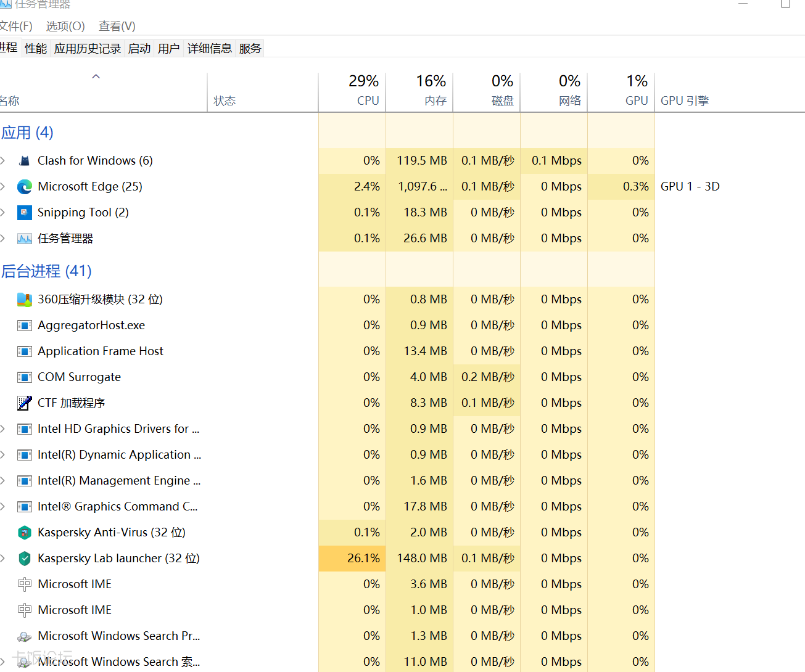Expand the Intel(R) Dynamic Application entry
Screen dimensions: 805x672
pyautogui.click(x=2, y=455)
